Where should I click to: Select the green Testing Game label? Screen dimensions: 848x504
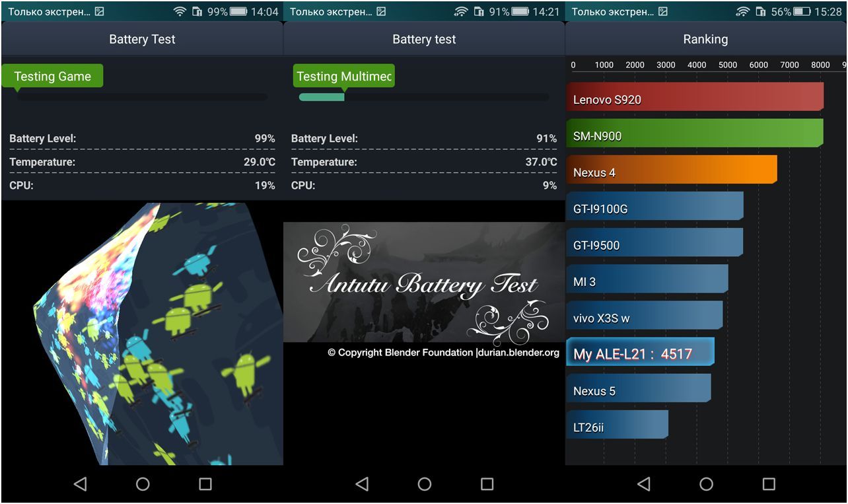[x=52, y=76]
